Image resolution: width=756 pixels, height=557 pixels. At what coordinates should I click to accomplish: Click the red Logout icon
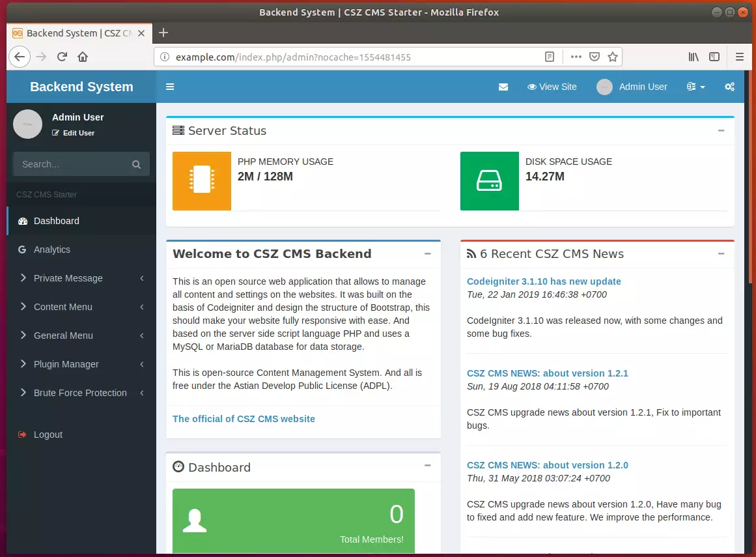click(x=22, y=435)
